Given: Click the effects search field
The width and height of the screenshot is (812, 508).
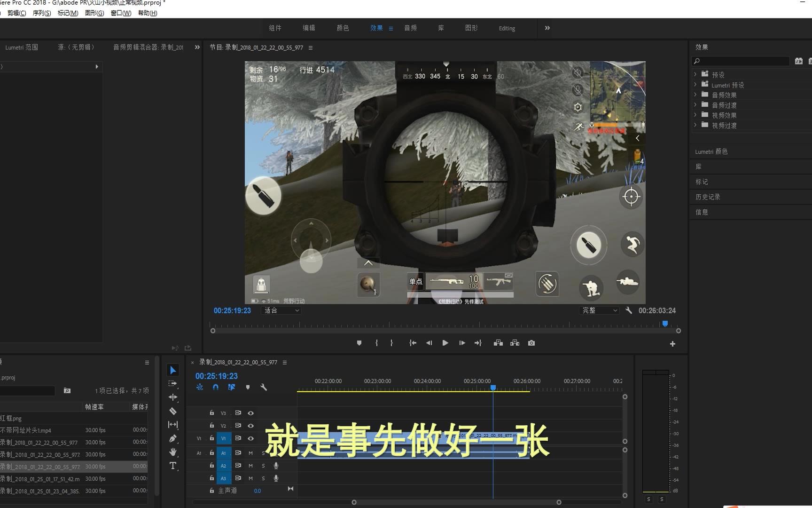Looking at the screenshot, I should pos(741,61).
